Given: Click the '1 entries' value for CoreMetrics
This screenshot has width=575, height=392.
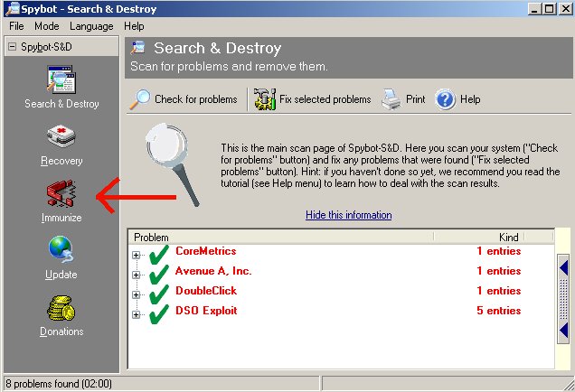Looking at the screenshot, I should [499, 251].
